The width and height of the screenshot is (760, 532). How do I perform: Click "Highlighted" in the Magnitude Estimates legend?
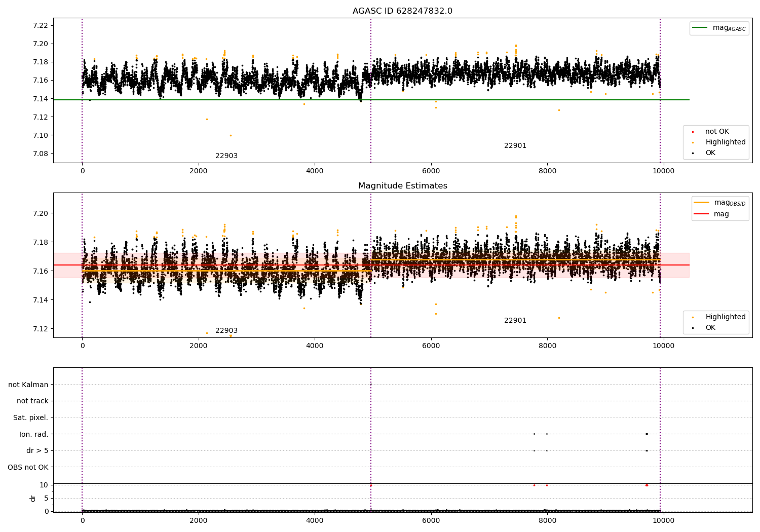tap(726, 317)
